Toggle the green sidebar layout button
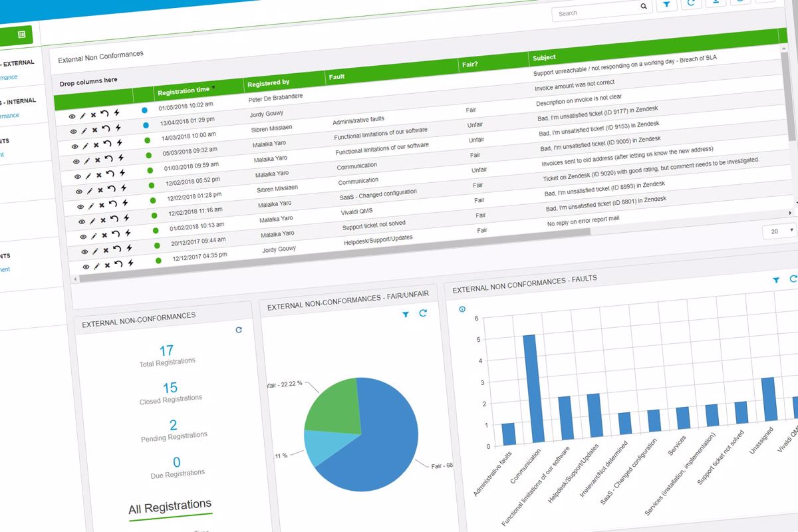 22,34
